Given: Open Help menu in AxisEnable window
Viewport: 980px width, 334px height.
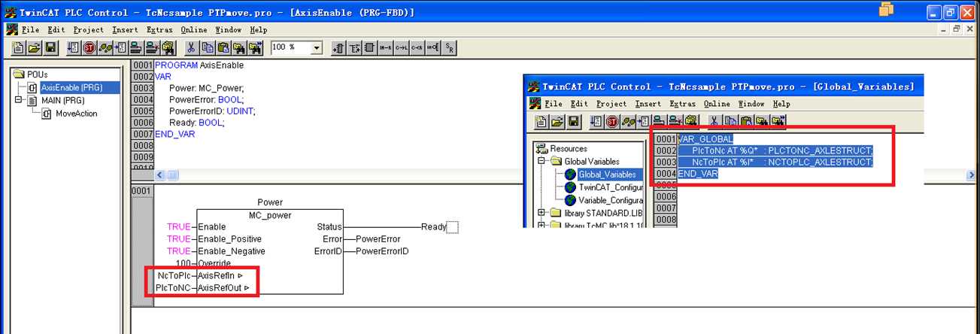Looking at the screenshot, I should click(259, 30).
